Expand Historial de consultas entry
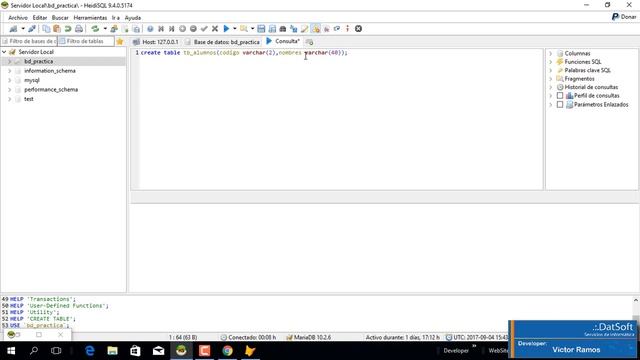The image size is (640, 360). 551,87
